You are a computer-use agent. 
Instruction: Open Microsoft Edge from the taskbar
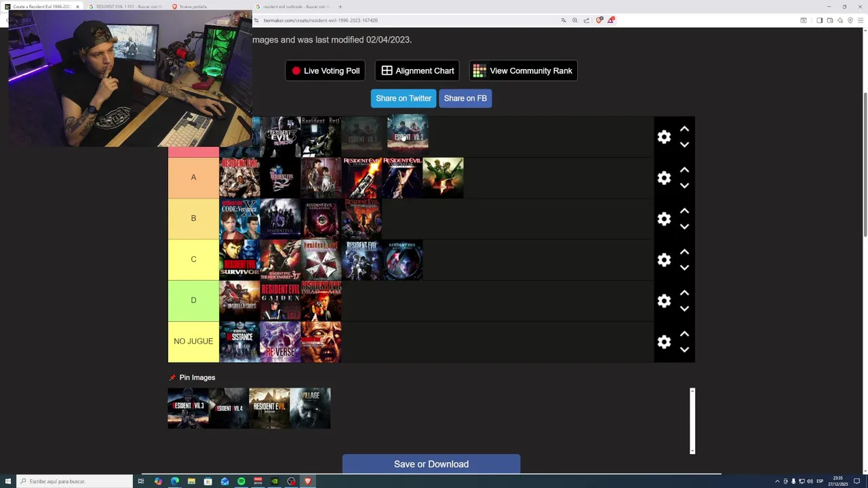coord(175,481)
